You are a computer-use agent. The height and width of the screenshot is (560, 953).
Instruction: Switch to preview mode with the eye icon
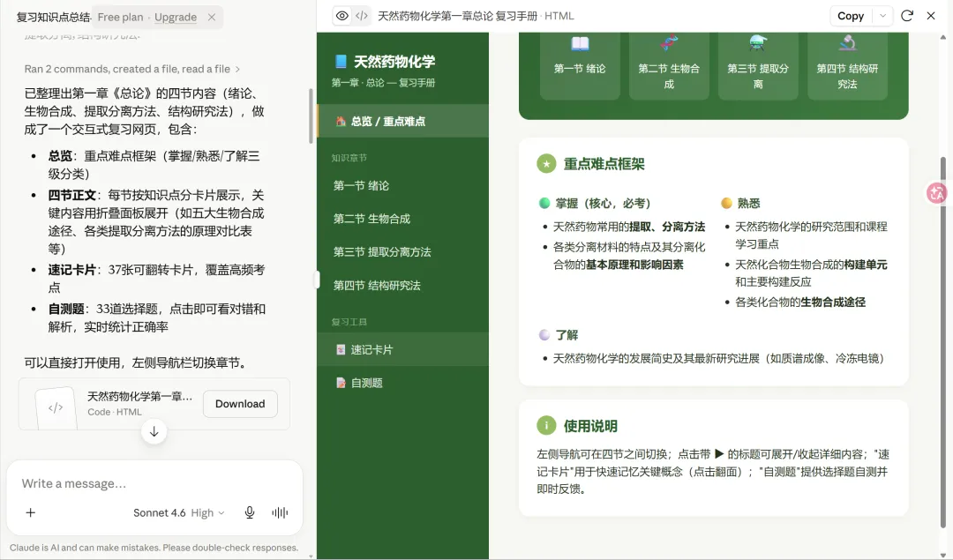pyautogui.click(x=342, y=16)
